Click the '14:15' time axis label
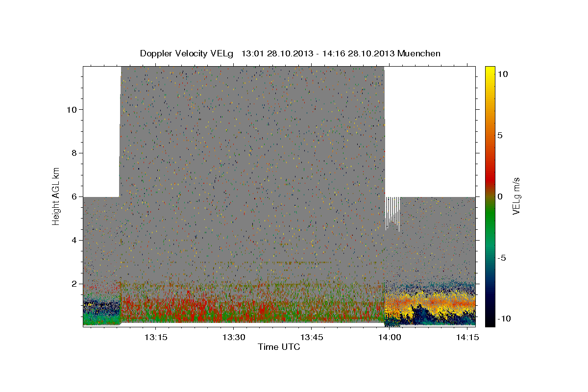Image resolution: width=588 pixels, height=392 pixels. click(467, 338)
